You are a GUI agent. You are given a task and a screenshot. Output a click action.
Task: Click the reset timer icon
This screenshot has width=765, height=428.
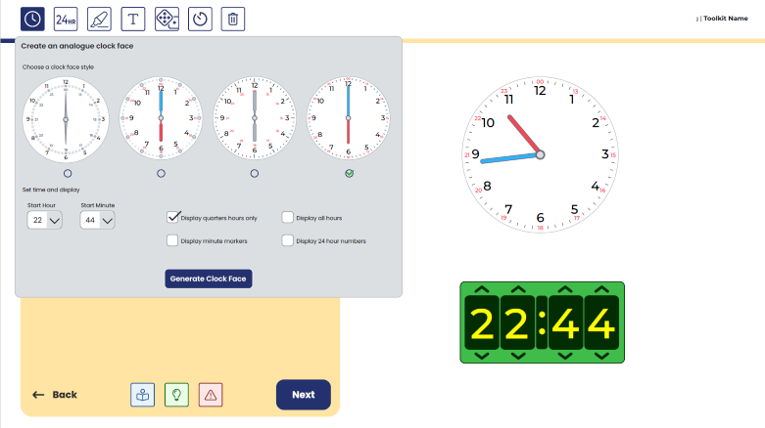200,19
